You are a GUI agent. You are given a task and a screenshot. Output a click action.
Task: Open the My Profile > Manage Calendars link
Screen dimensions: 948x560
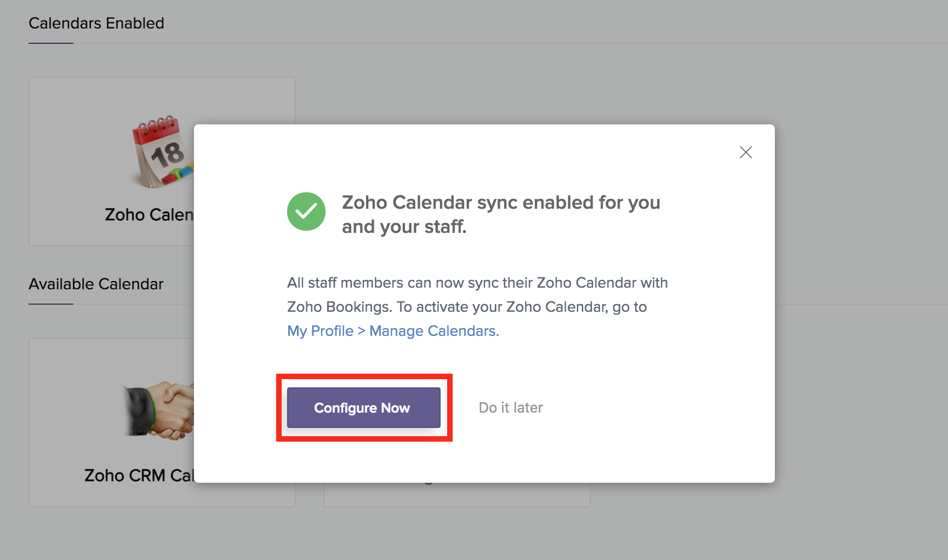(x=393, y=331)
